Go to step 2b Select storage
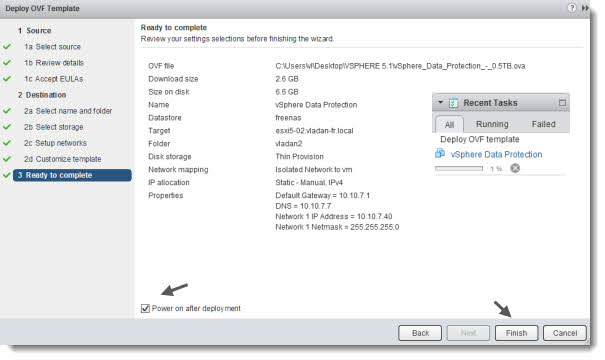Image resolution: width=605 pixels, height=360 pixels. coord(54,127)
